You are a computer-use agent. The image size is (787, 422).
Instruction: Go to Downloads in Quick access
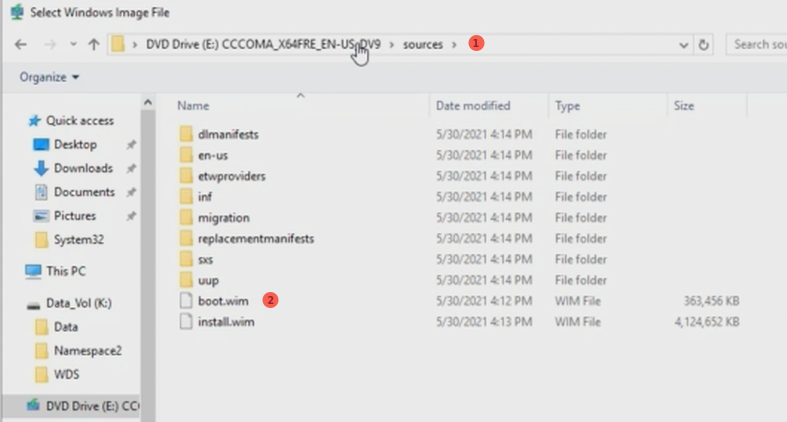82,168
